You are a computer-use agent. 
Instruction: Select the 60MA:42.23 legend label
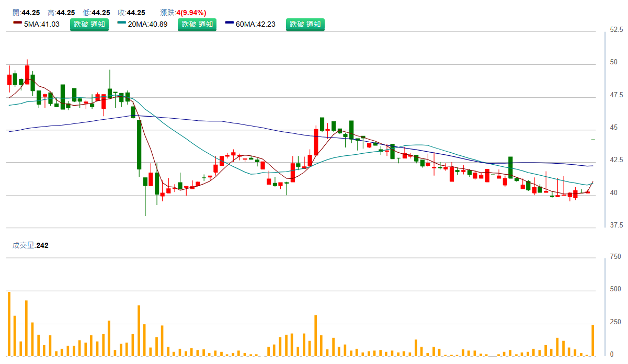[256, 24]
